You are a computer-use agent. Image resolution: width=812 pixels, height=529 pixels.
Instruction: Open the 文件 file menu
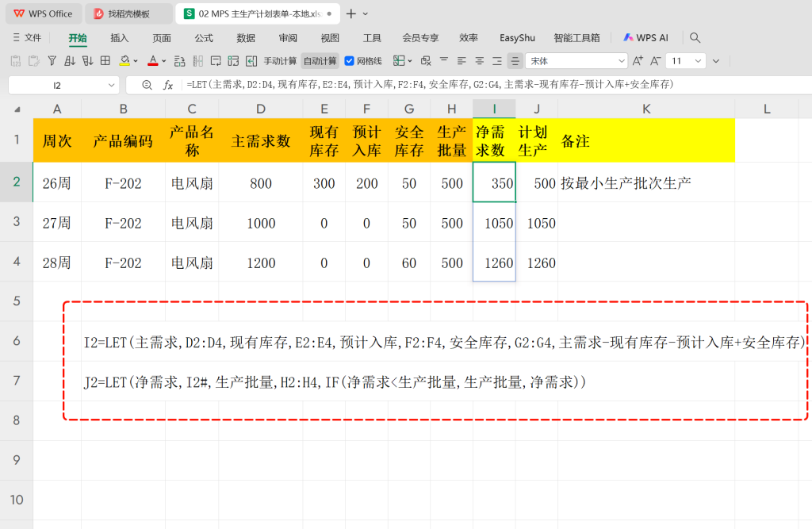[27, 38]
